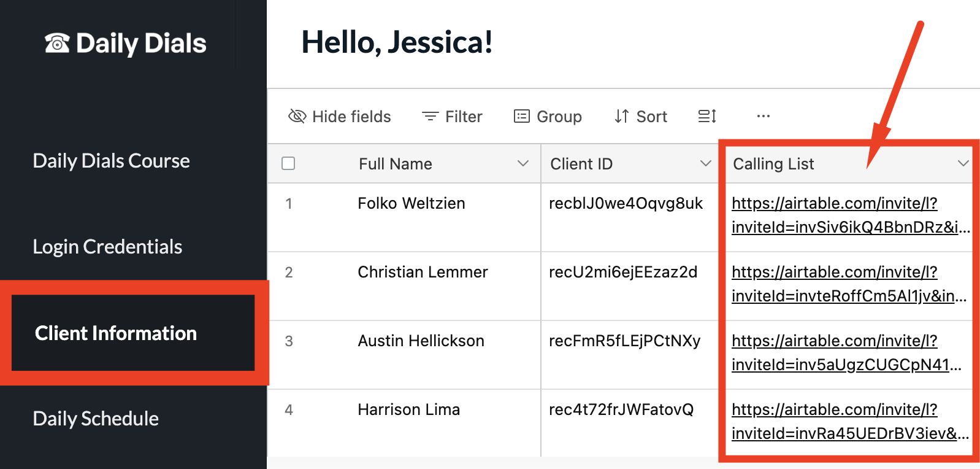Click the Full Name column header
This screenshot has height=469, width=980.
coord(395,164)
